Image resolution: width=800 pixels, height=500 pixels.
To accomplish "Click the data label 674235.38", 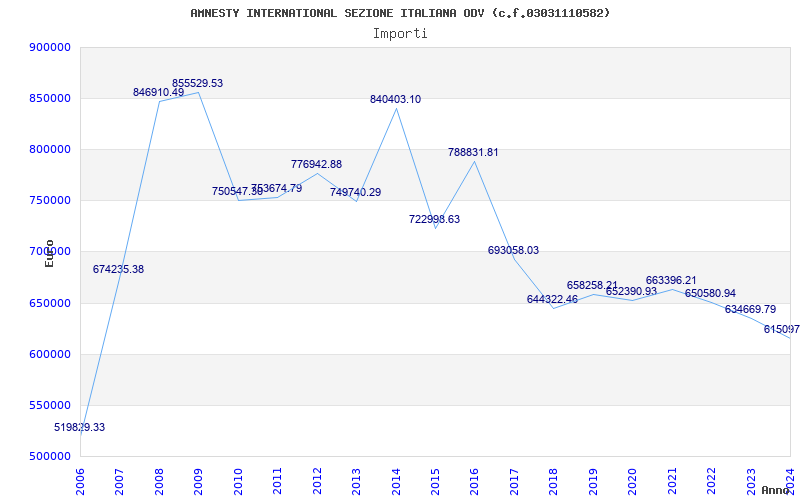I will (118, 269).
